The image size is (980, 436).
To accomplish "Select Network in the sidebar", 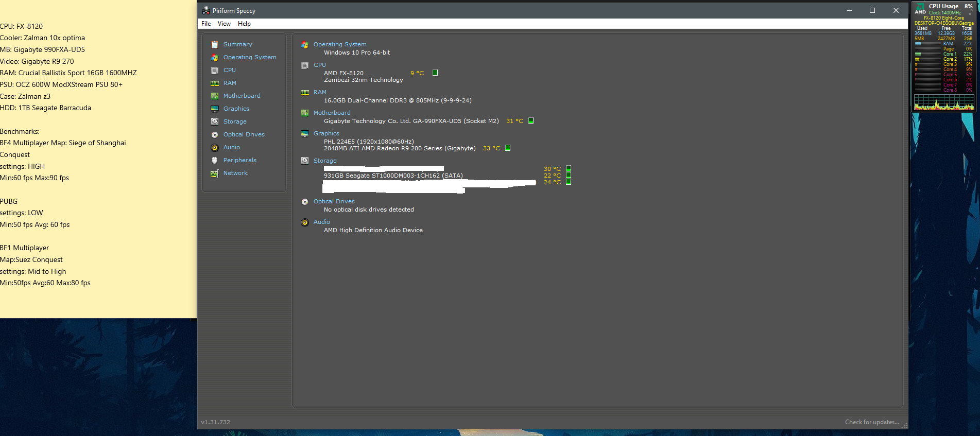I will 235,173.
